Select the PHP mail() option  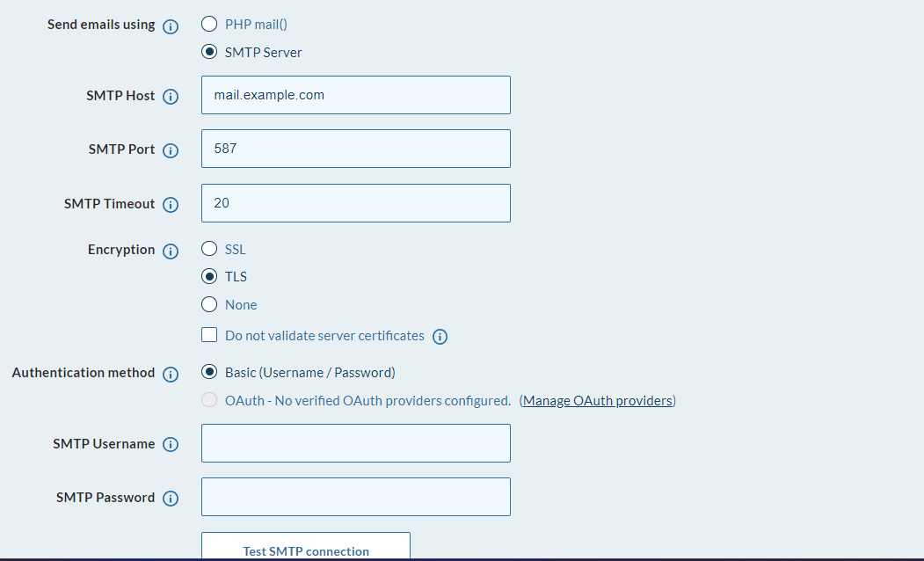[x=209, y=24]
